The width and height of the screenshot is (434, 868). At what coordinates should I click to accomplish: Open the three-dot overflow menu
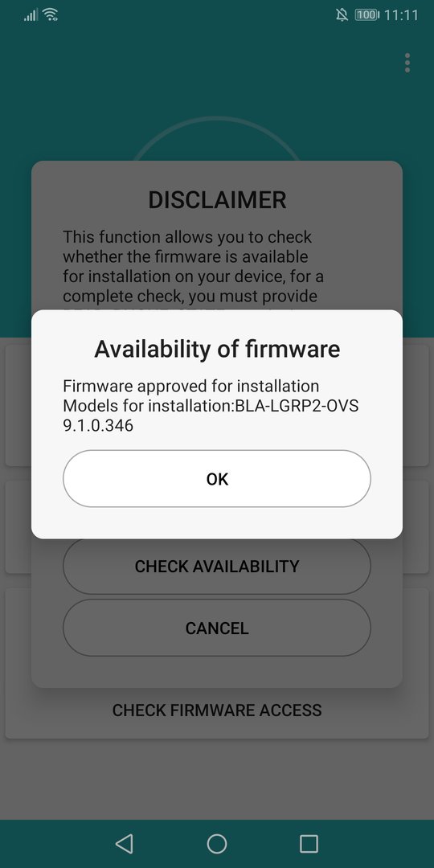point(407,63)
